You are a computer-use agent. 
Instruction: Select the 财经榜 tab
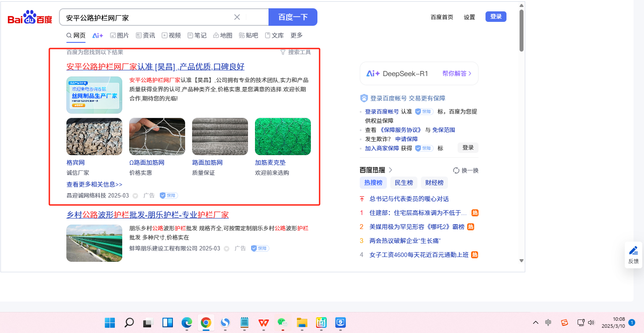[434, 183]
